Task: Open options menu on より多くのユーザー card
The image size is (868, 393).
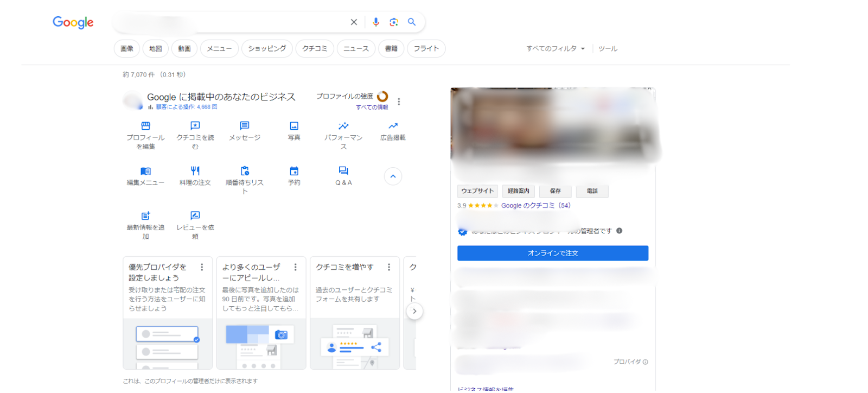Action: (295, 267)
